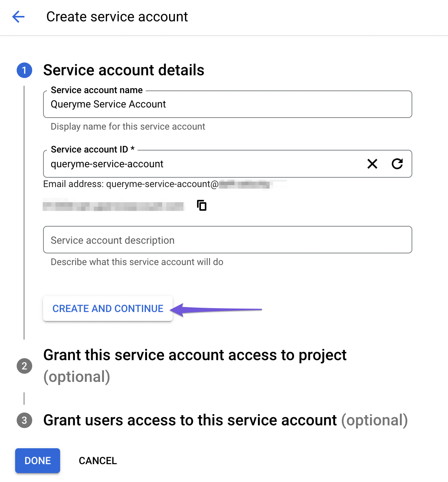Click the blue Done button

38,461
